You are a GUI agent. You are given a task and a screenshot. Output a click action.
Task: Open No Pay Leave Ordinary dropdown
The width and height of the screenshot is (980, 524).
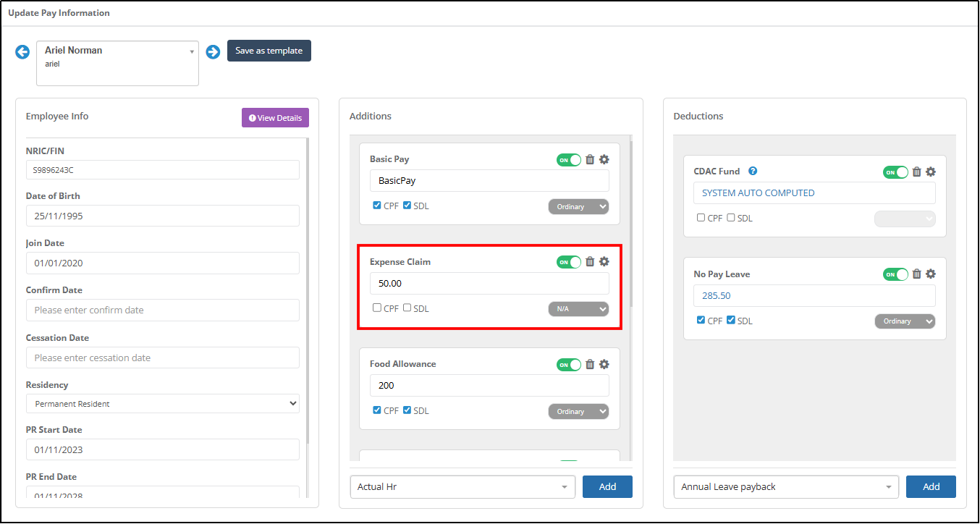pyautogui.click(x=905, y=321)
